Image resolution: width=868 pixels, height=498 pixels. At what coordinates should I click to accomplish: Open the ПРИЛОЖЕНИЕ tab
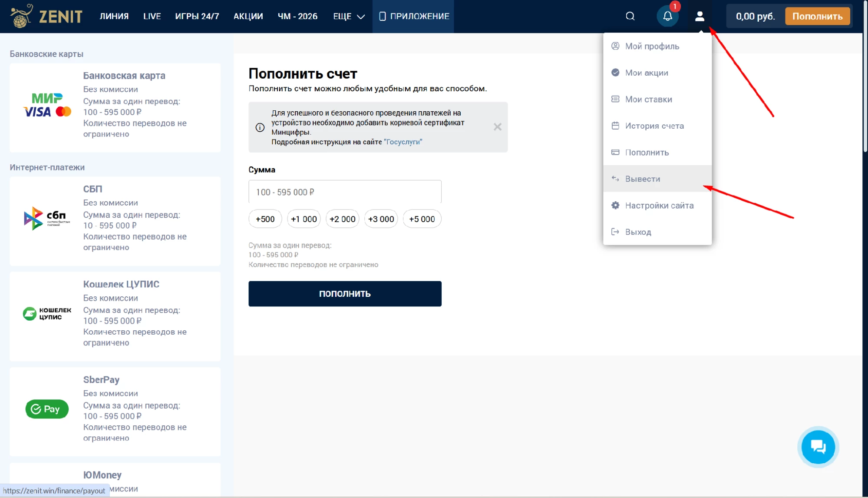413,16
